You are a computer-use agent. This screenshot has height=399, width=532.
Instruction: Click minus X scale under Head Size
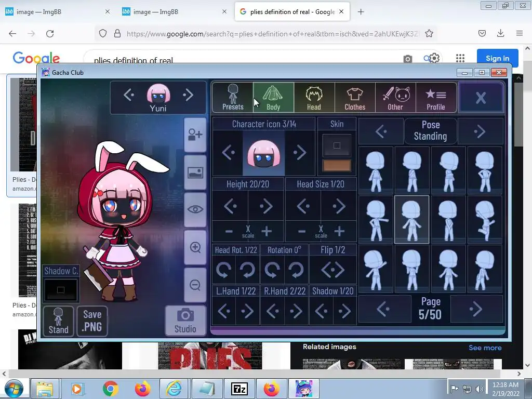302,232
